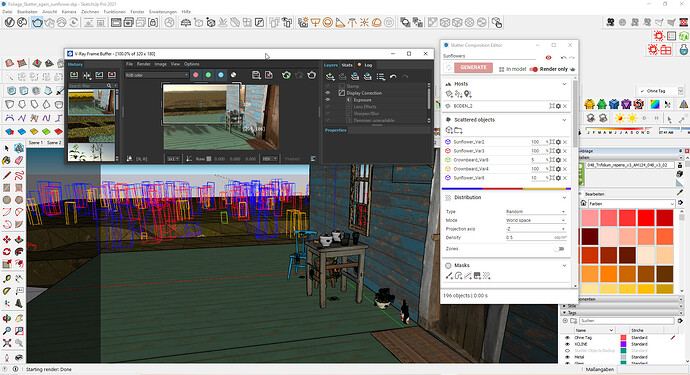Click the red color swatch of Ohne Tag
Image resolution: width=690 pixels, height=375 pixels.
point(624,338)
